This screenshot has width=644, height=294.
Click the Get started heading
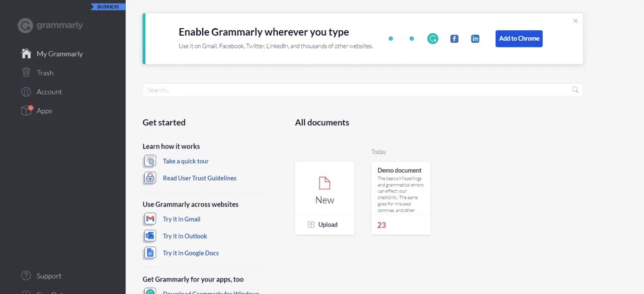[x=164, y=122]
